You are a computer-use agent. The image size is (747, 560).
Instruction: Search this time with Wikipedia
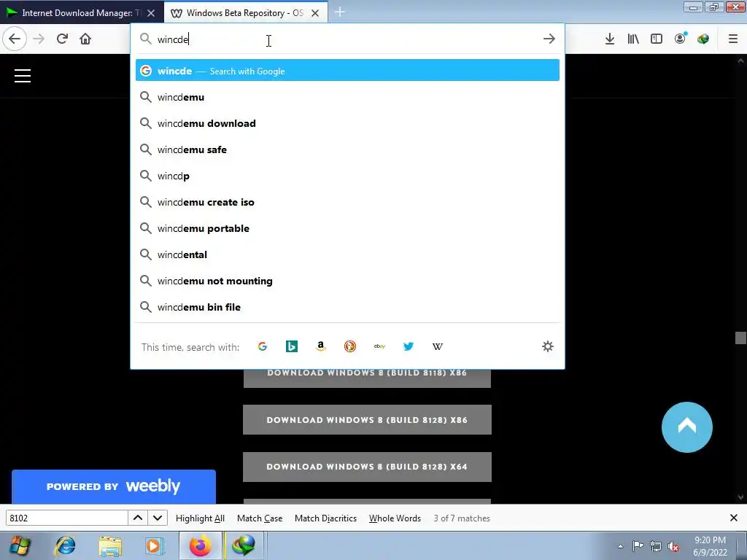click(438, 346)
